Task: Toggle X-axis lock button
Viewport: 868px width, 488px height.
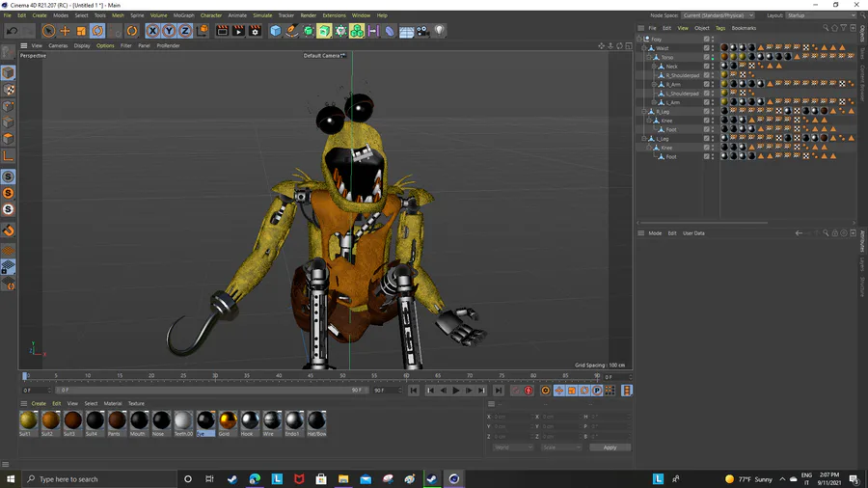Action: pyautogui.click(x=152, y=31)
